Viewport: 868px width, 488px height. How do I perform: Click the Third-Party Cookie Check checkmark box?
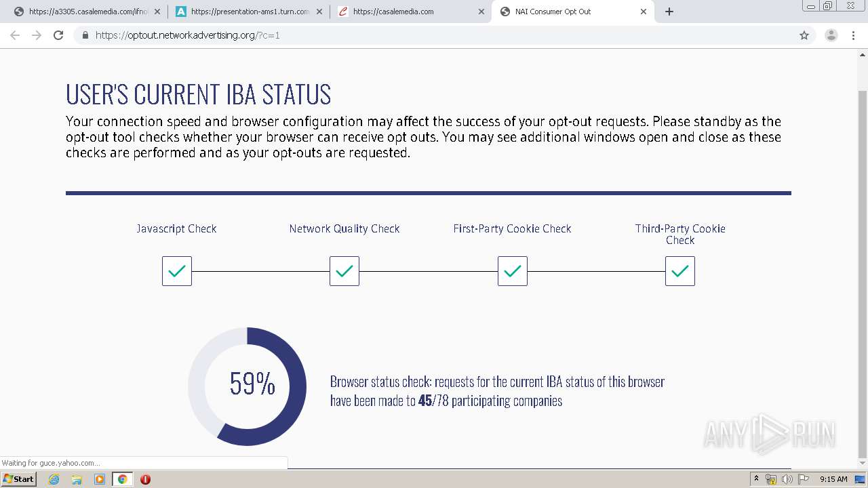pyautogui.click(x=680, y=271)
